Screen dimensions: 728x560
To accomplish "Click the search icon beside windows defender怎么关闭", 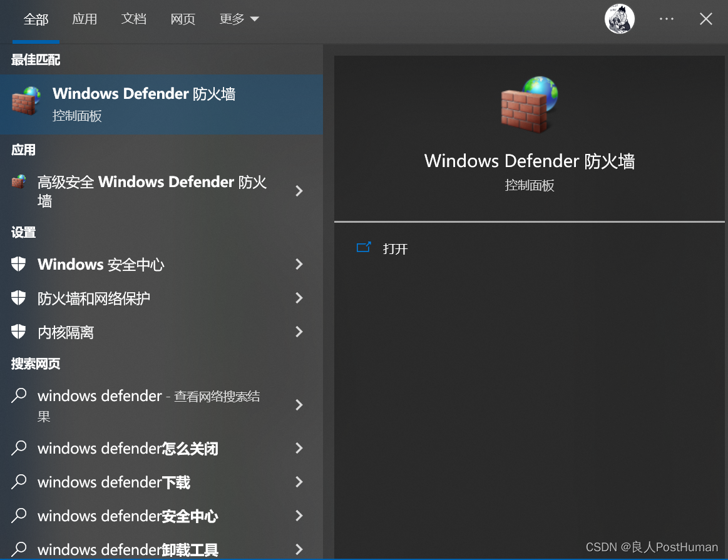I will (18, 448).
